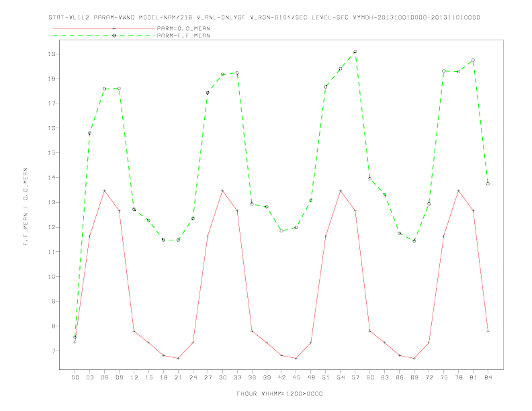Image resolution: width=532 pixels, height=411 pixels.
Task: Click y-axis tick label 14
Action: coord(51,178)
